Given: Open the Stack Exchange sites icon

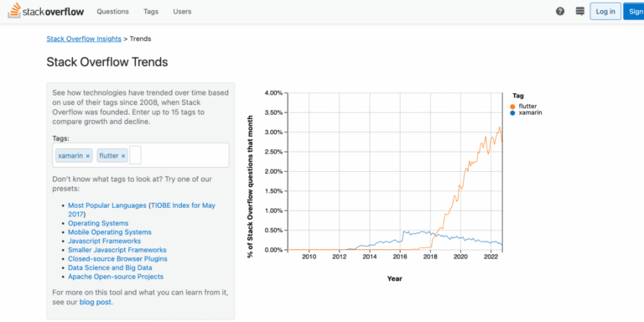Looking at the screenshot, I should (x=580, y=12).
